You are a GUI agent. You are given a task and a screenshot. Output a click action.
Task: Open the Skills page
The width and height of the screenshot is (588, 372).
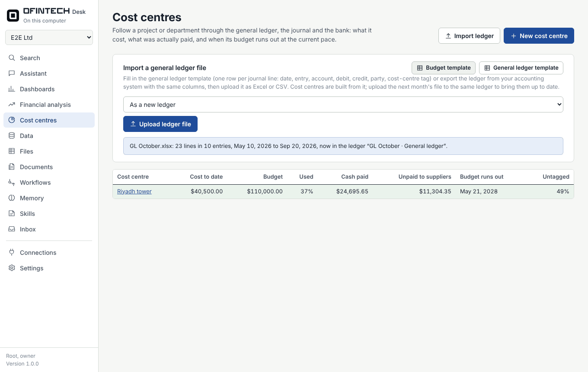49,214
